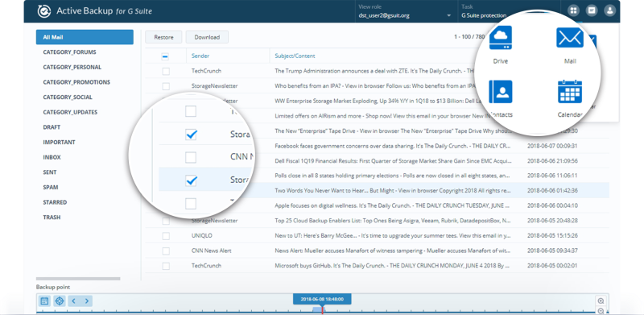Viewport: 644px width, 315px height.
Task: Open 'Two Words You Never Want to Hear' email
Action: pos(392,191)
